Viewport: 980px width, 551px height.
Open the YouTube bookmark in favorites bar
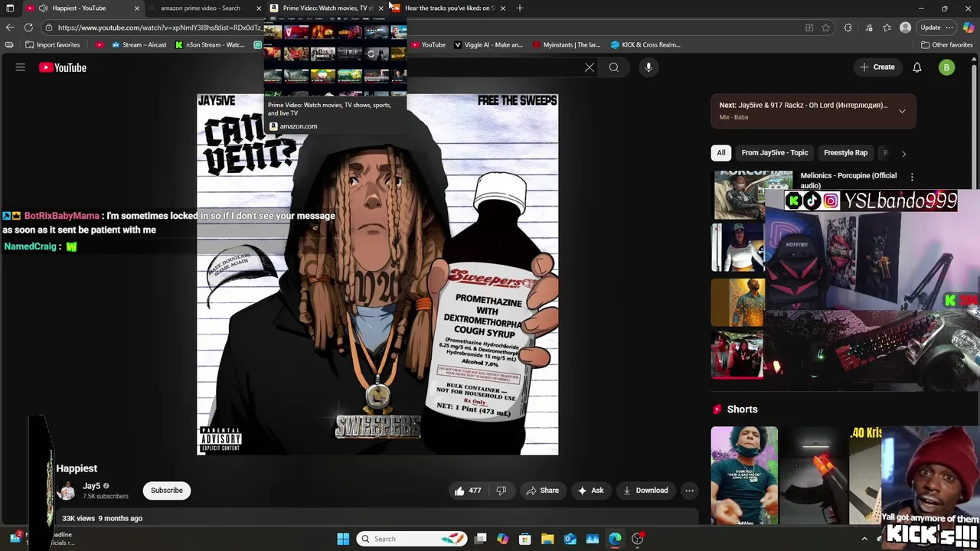pos(429,44)
